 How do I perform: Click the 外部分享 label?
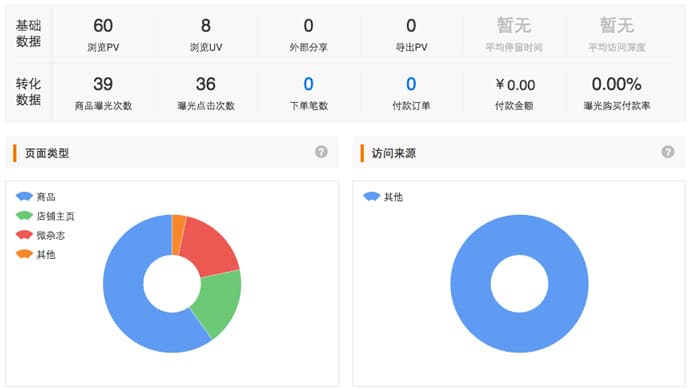308,48
